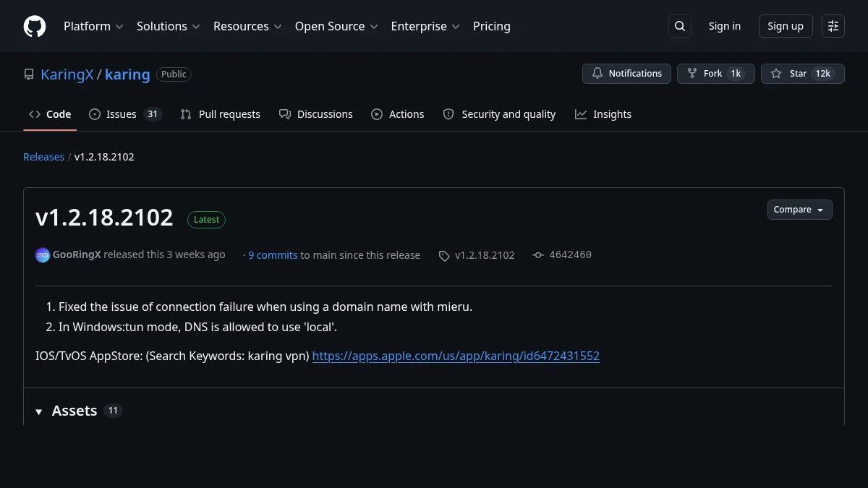
Task: Open the Pricing page
Action: click(492, 26)
